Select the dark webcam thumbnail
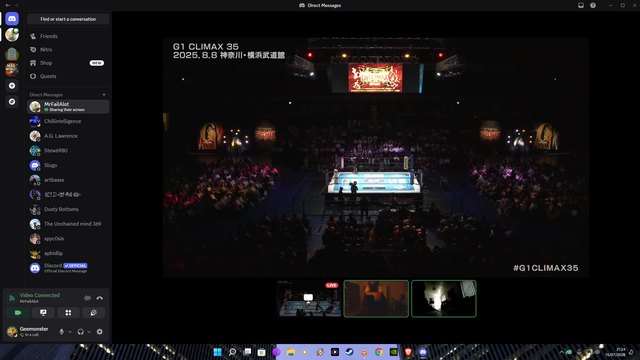 pos(444,298)
